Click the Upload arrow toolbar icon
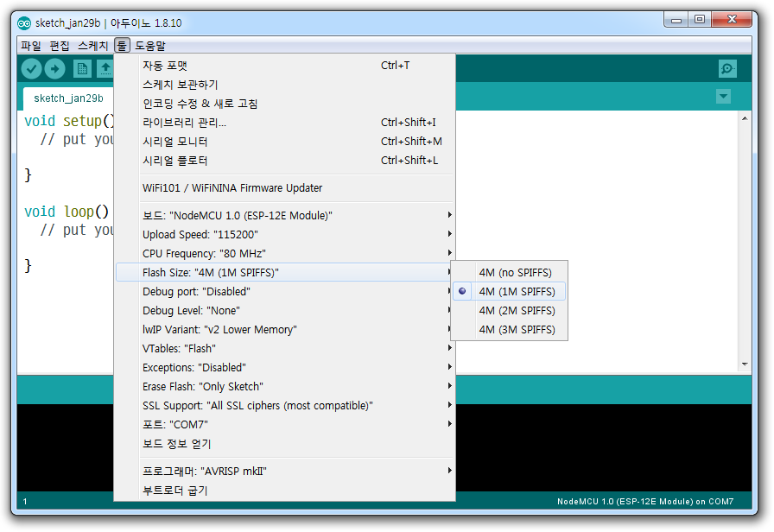 pos(54,68)
